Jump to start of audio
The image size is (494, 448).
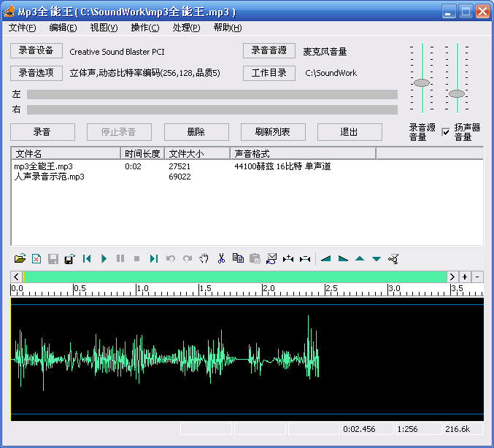[87, 258]
